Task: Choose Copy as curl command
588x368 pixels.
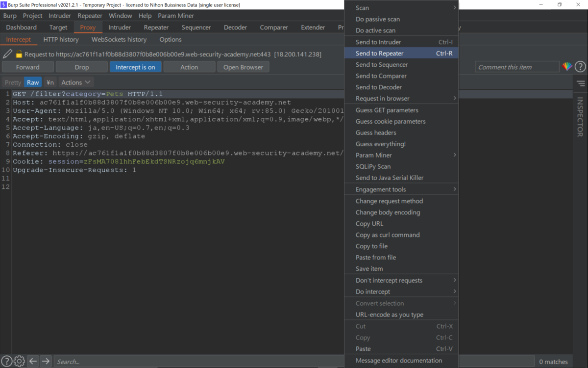Action: 401,235
